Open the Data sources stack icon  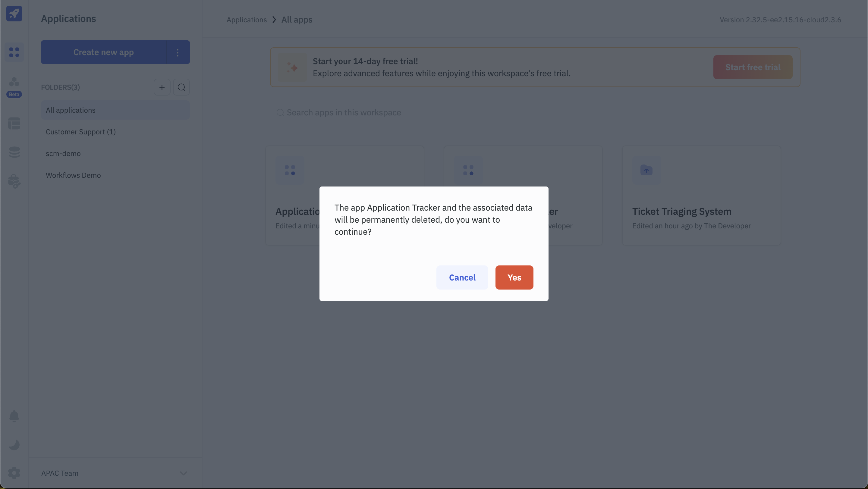point(14,152)
